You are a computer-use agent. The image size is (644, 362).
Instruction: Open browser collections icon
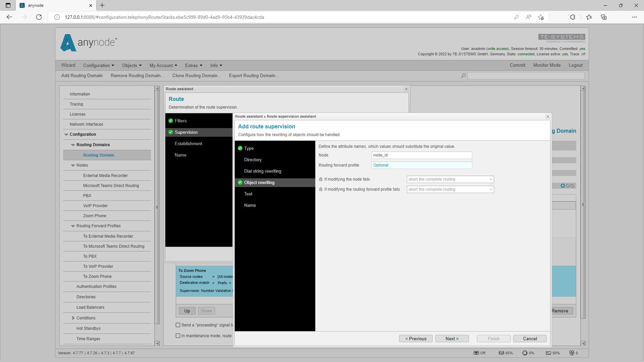coord(604,17)
